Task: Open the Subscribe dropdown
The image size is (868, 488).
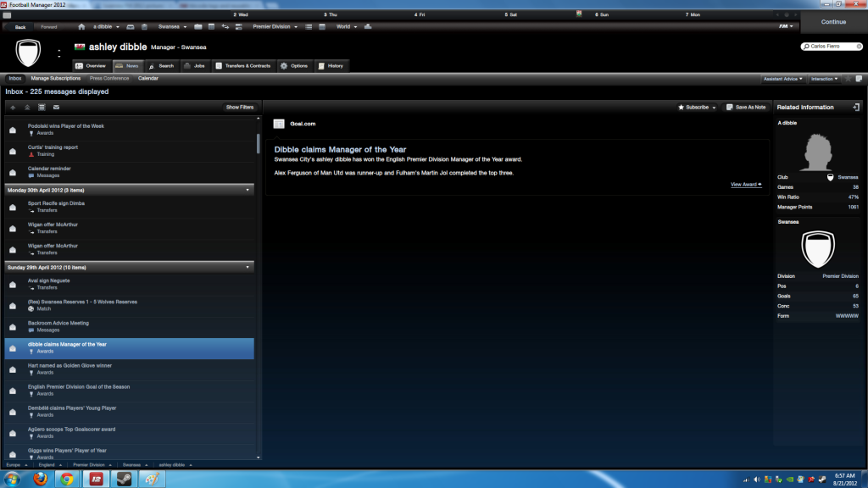Action: (x=697, y=108)
